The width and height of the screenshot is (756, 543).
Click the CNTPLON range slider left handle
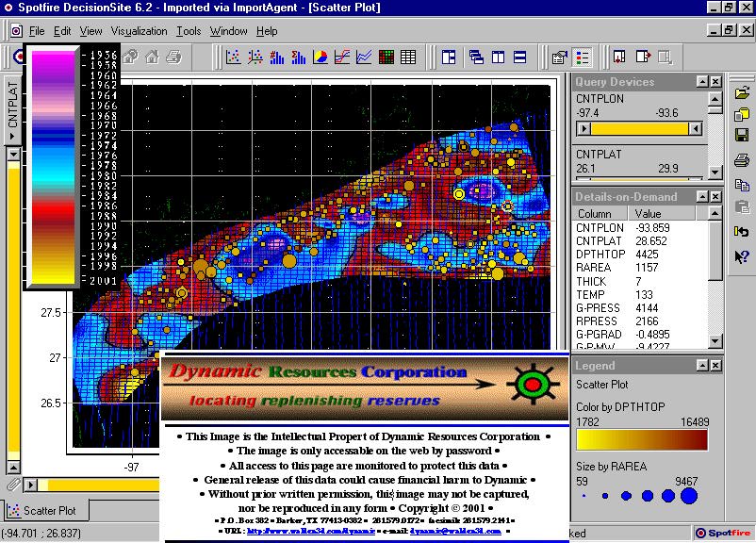[x=586, y=128]
